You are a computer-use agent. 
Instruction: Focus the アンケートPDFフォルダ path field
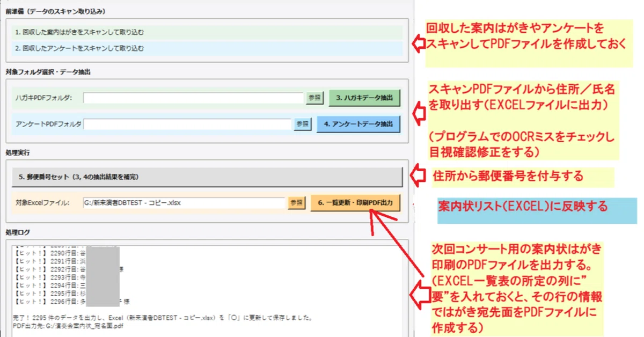pos(187,124)
